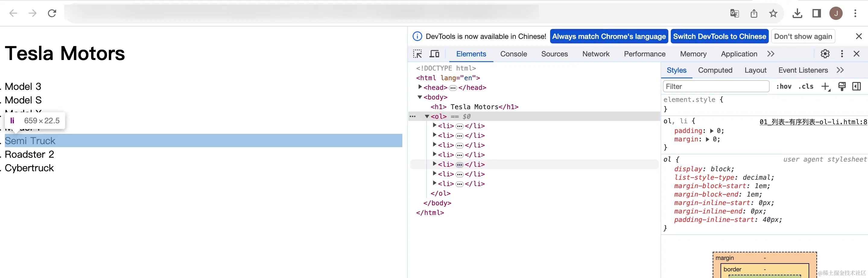Expand the head element node

420,87
